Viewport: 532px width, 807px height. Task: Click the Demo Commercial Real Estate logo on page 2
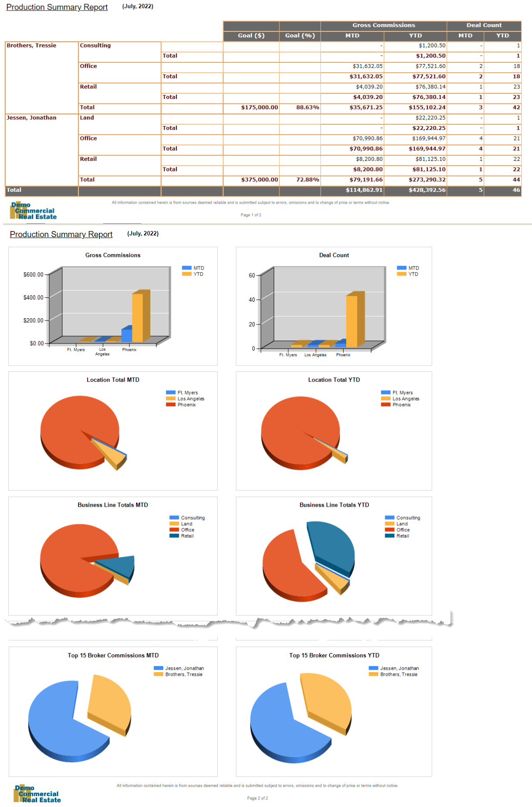click(38, 794)
